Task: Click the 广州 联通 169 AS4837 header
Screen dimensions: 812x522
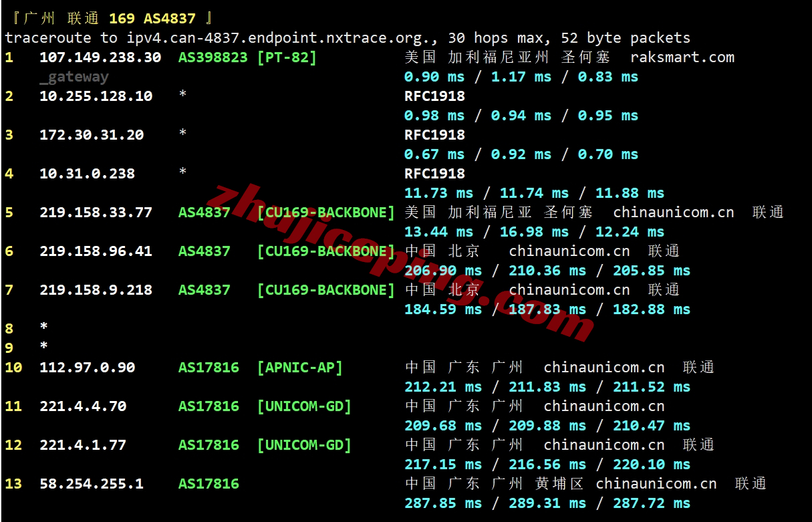Action: point(112,19)
